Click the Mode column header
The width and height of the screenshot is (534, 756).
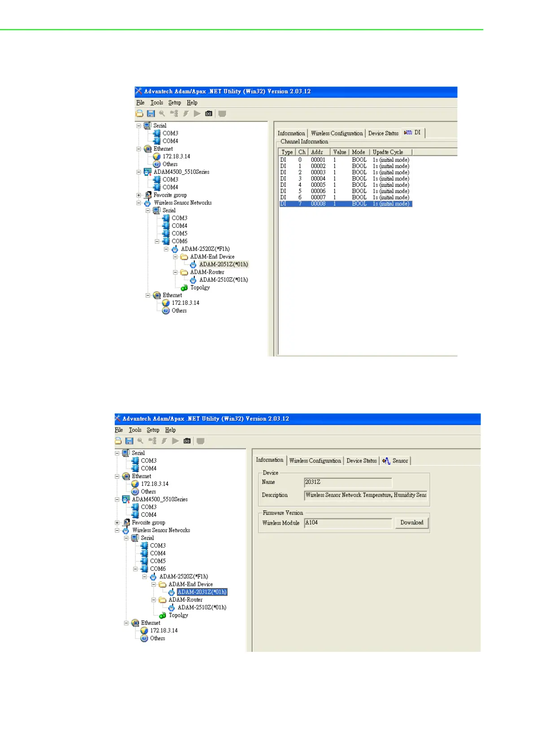point(360,152)
